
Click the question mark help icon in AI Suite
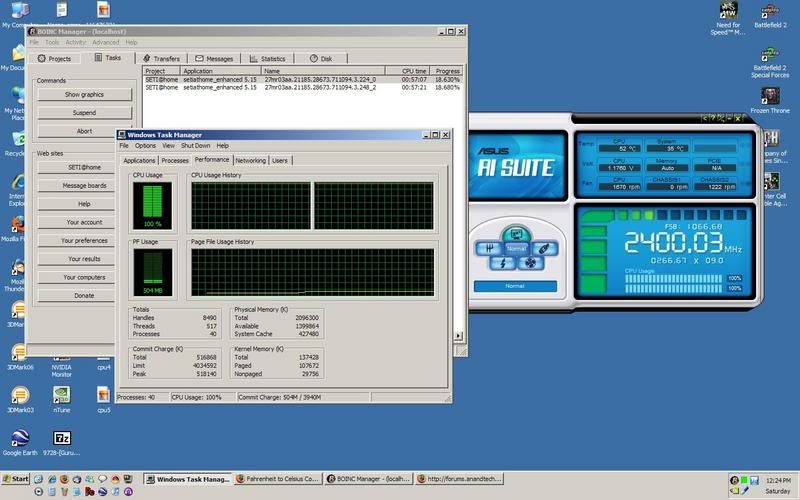click(x=712, y=118)
